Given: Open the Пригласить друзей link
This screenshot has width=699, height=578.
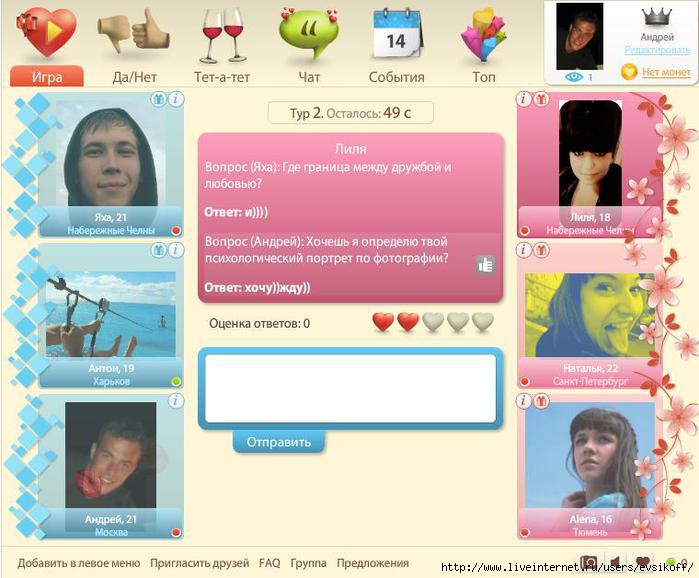Looking at the screenshot, I should (199, 563).
